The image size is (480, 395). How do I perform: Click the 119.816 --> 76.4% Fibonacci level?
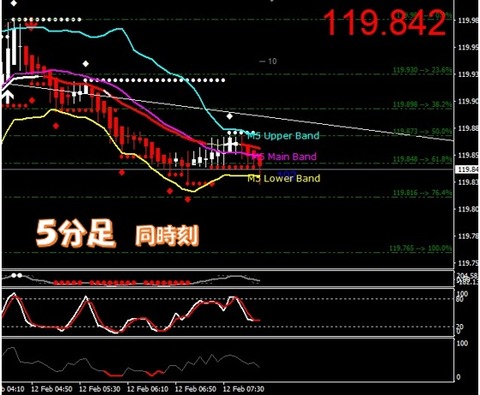click(422, 193)
